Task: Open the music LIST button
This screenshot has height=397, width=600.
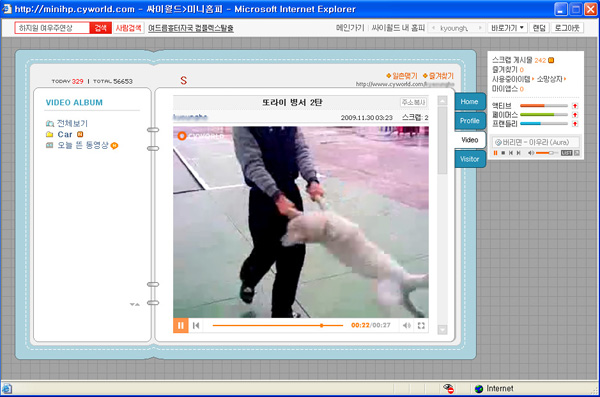Action: 566,153
